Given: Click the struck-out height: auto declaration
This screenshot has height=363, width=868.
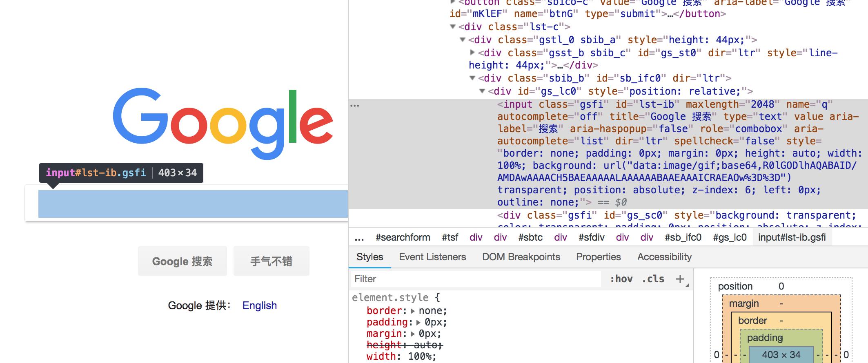Looking at the screenshot, I should pyautogui.click(x=405, y=345).
